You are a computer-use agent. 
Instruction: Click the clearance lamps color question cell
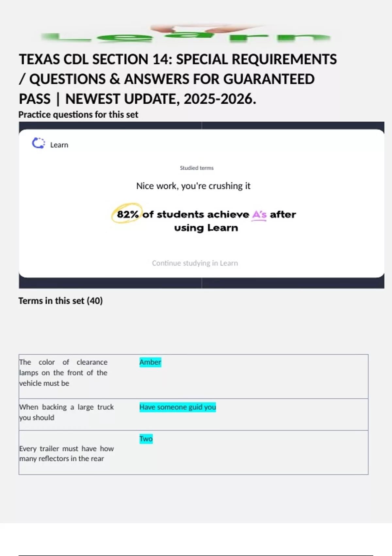pyautogui.click(x=63, y=373)
